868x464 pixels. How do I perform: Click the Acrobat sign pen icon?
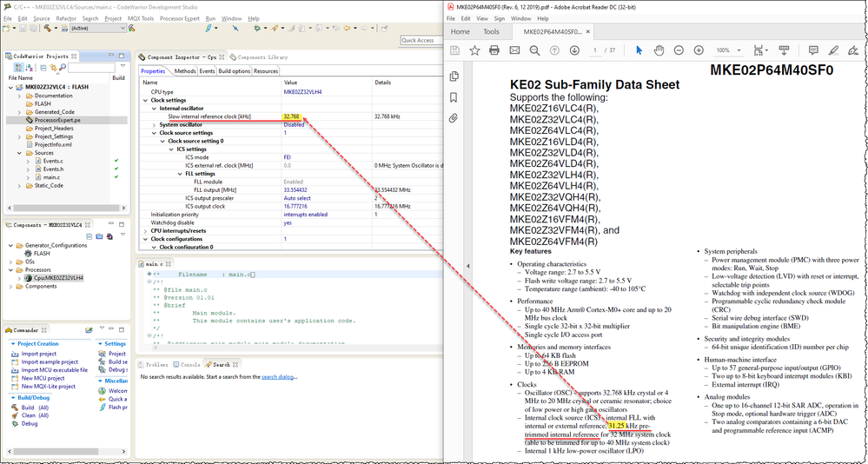tap(853, 50)
